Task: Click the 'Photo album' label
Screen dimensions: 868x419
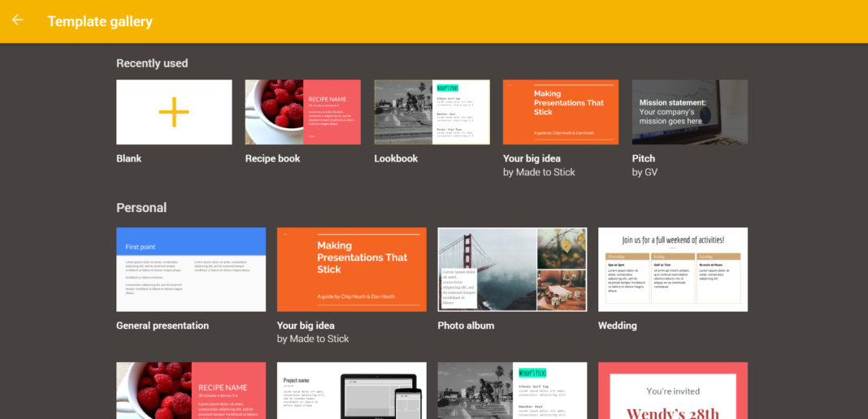Action: [466, 326]
